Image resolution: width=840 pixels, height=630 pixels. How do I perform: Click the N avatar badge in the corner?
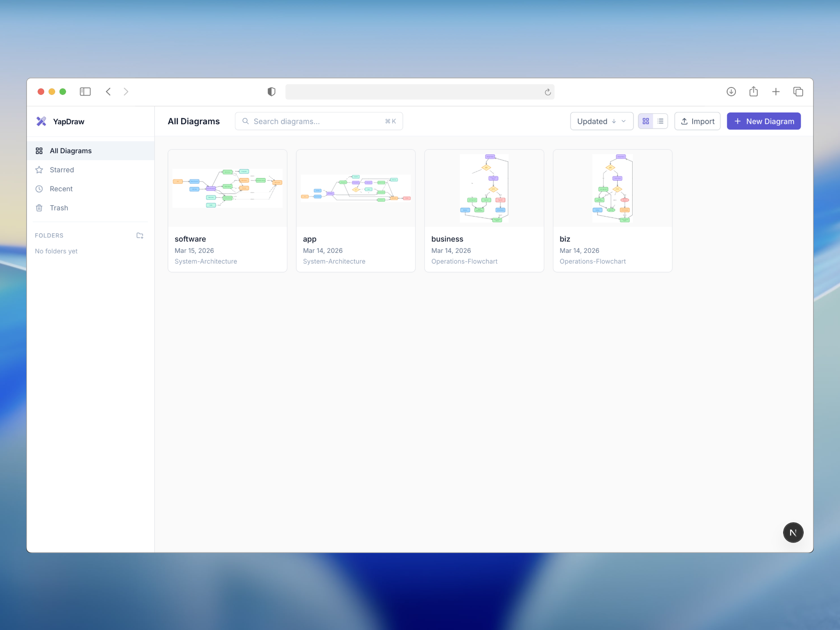click(x=793, y=532)
